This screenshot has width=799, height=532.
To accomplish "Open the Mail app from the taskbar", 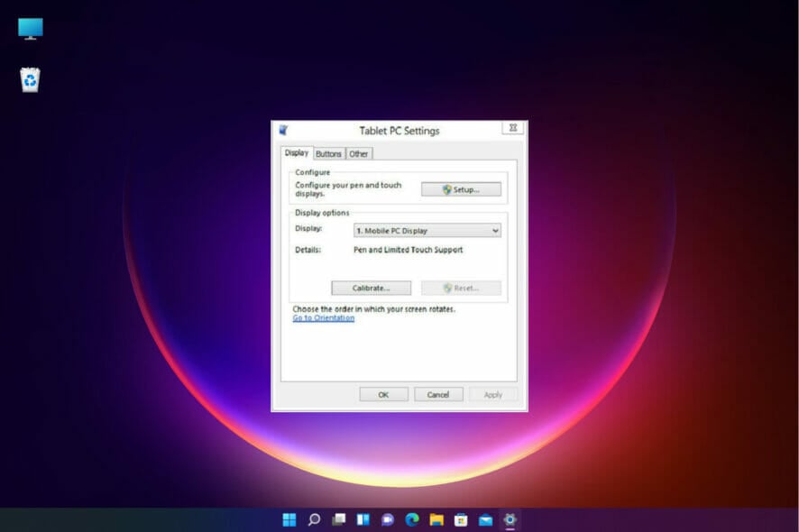I will pos(484,520).
